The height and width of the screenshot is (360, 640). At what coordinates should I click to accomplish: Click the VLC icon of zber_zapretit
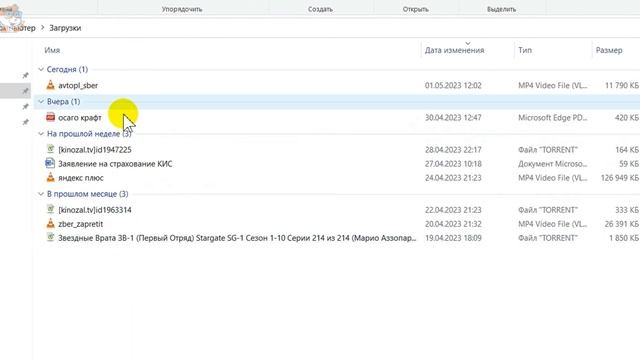pos(50,223)
